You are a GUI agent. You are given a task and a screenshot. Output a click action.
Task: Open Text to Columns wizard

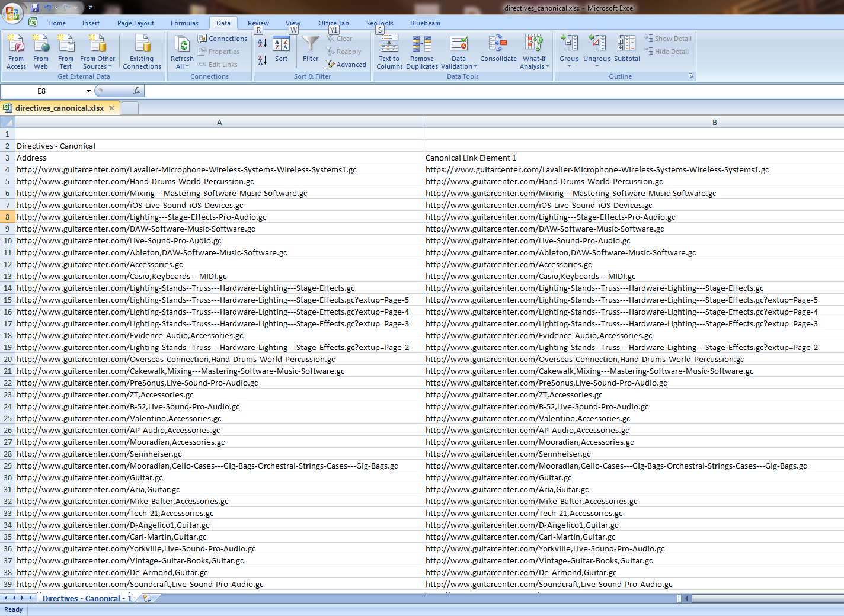coord(389,52)
